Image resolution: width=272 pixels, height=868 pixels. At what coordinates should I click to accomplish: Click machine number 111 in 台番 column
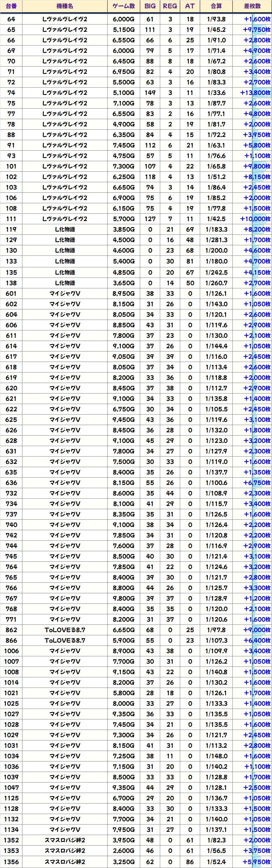(x=11, y=219)
